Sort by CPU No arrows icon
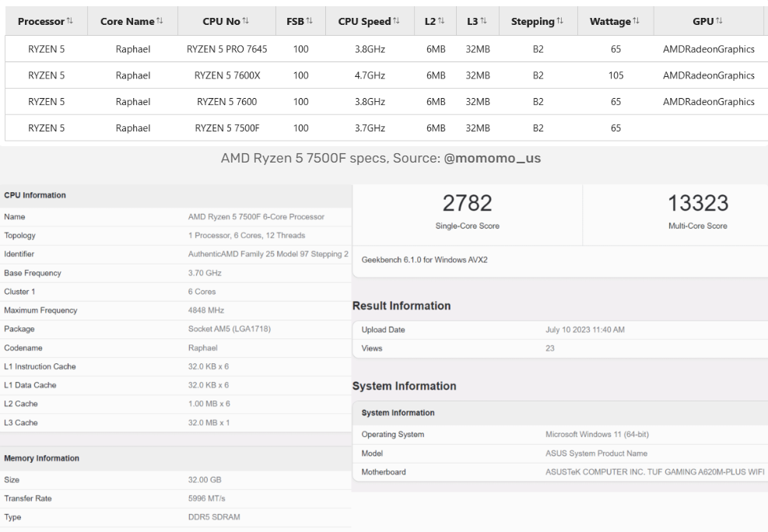This screenshot has height=532, width=768. pyautogui.click(x=245, y=20)
